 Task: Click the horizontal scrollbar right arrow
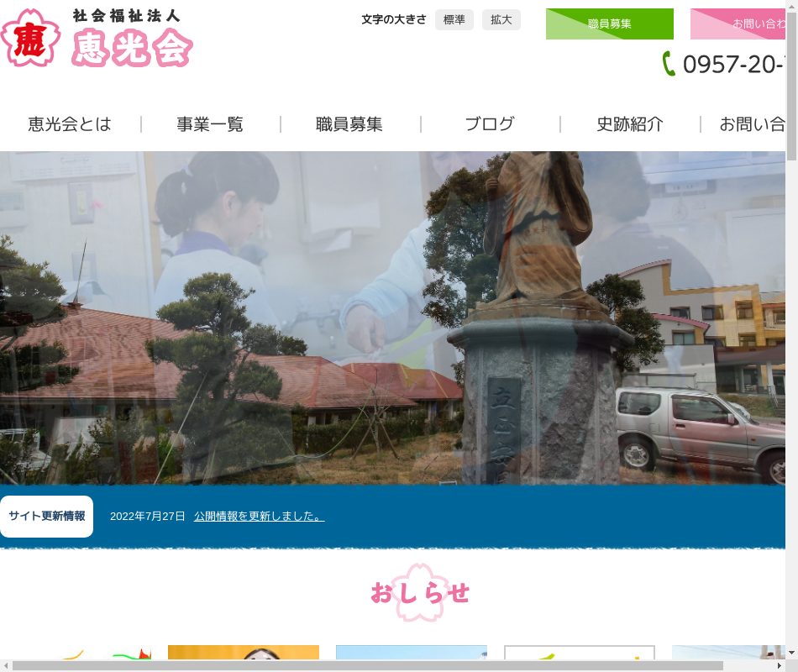pos(778,665)
